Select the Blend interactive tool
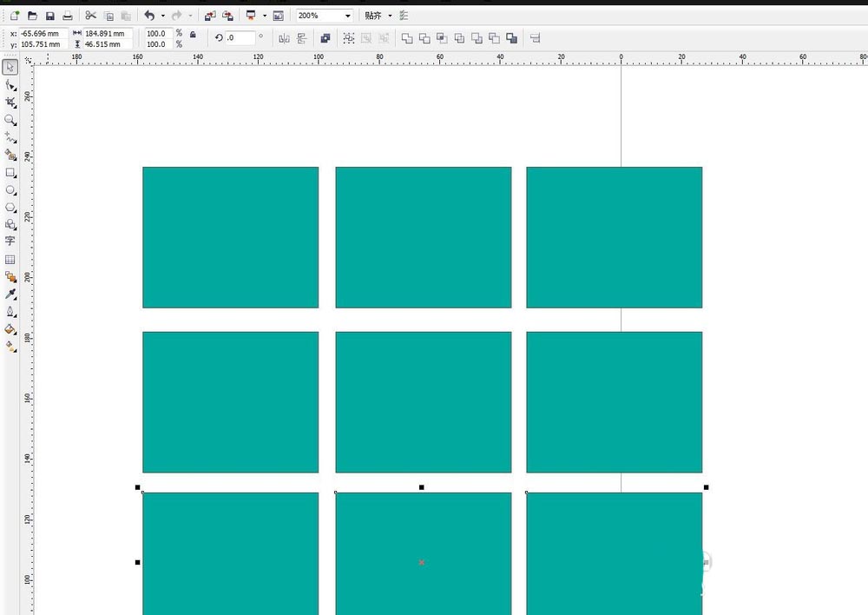Image resolution: width=868 pixels, height=615 pixels. pyautogui.click(x=10, y=276)
